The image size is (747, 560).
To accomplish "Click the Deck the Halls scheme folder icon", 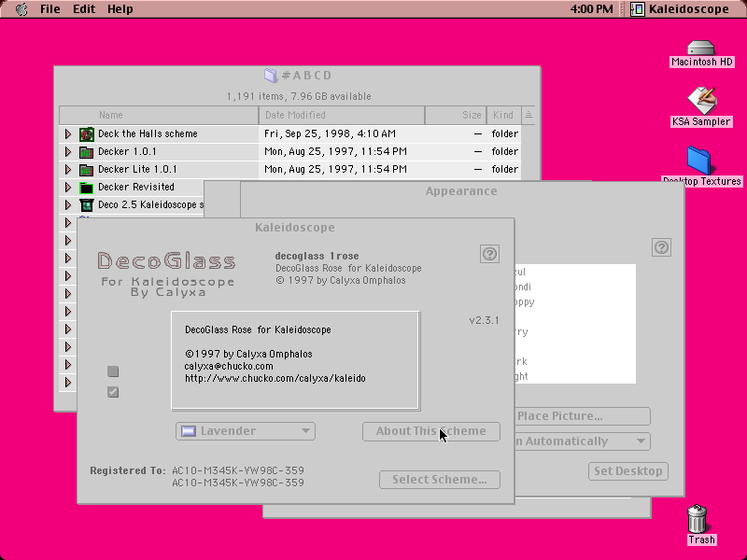I will pos(86,134).
